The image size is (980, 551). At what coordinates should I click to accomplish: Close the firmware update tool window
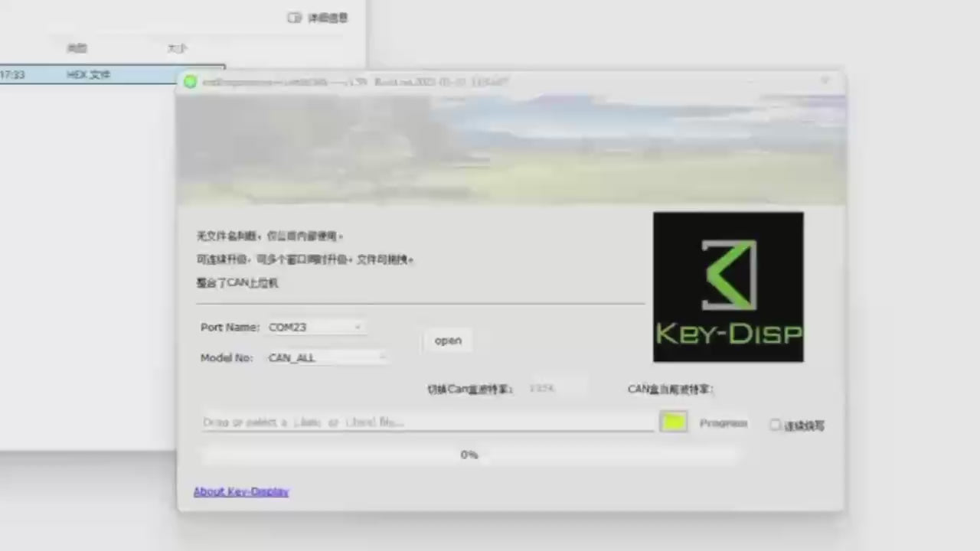[x=825, y=81]
